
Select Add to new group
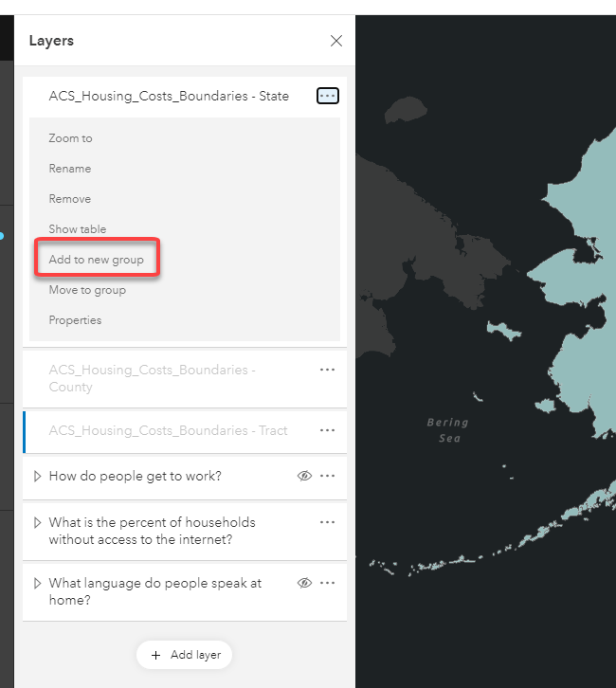tap(97, 260)
